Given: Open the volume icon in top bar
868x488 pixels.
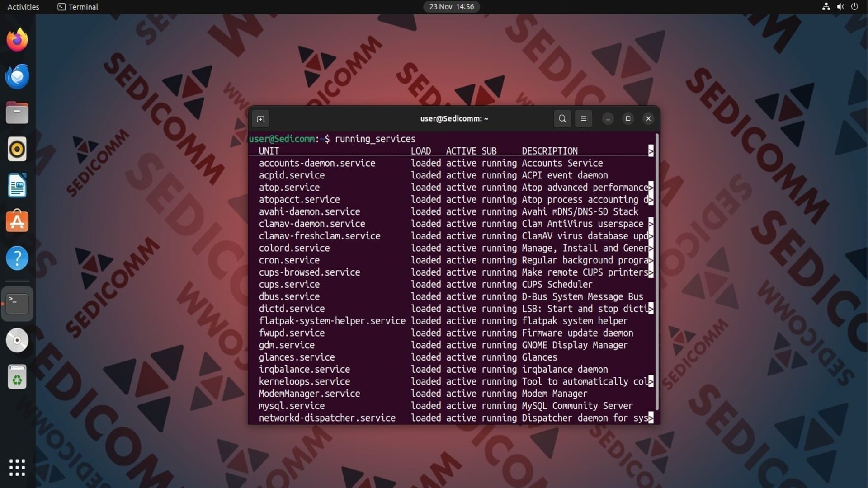Looking at the screenshot, I should [840, 7].
